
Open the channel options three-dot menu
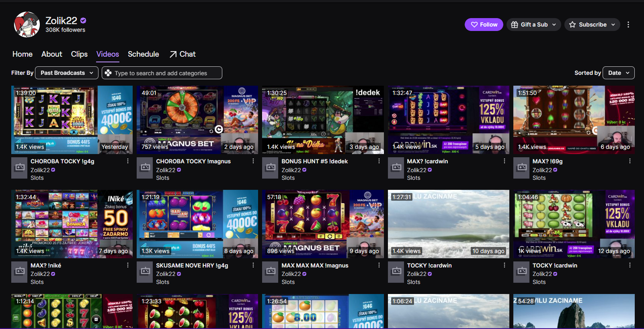(628, 25)
